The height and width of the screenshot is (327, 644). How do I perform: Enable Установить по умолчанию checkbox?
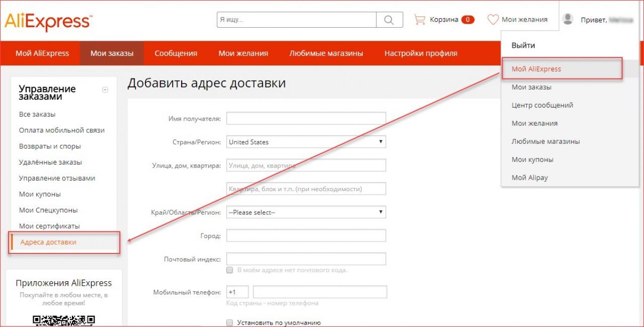[230, 322]
